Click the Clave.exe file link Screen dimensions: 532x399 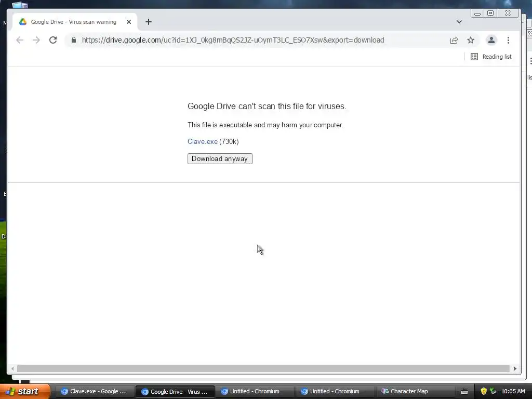203,141
